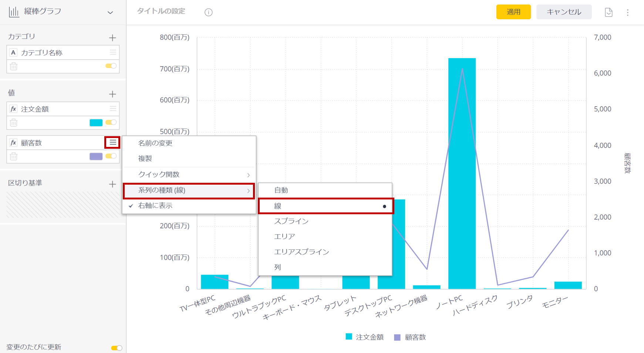Toggle the 注文金額 series switch
644x353 pixels.
[x=111, y=122]
